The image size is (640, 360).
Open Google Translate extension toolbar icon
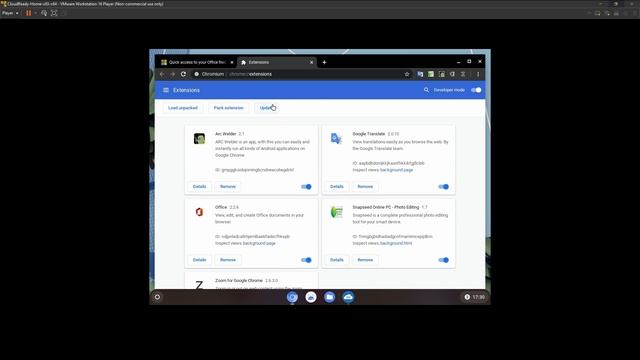pyautogui.click(x=420, y=74)
